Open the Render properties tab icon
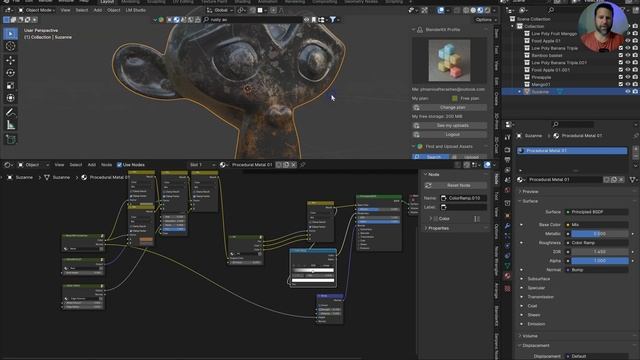640x360 pixels. pos(507,150)
